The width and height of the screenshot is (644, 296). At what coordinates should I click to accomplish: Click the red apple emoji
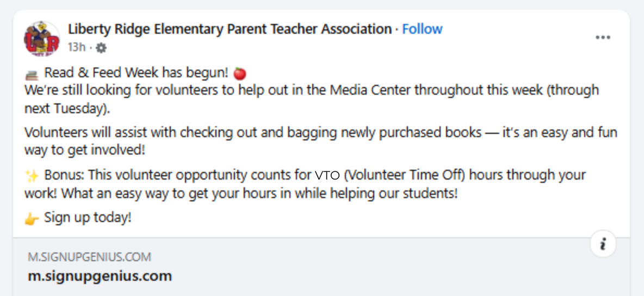coord(240,73)
